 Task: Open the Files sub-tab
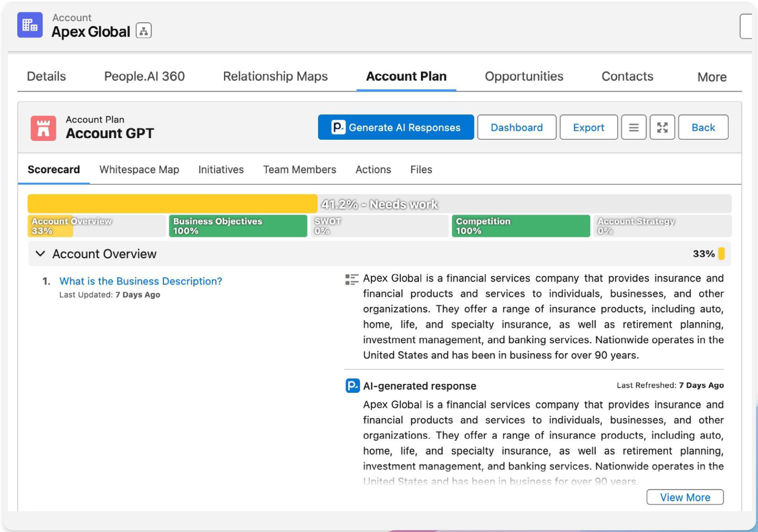pos(421,169)
